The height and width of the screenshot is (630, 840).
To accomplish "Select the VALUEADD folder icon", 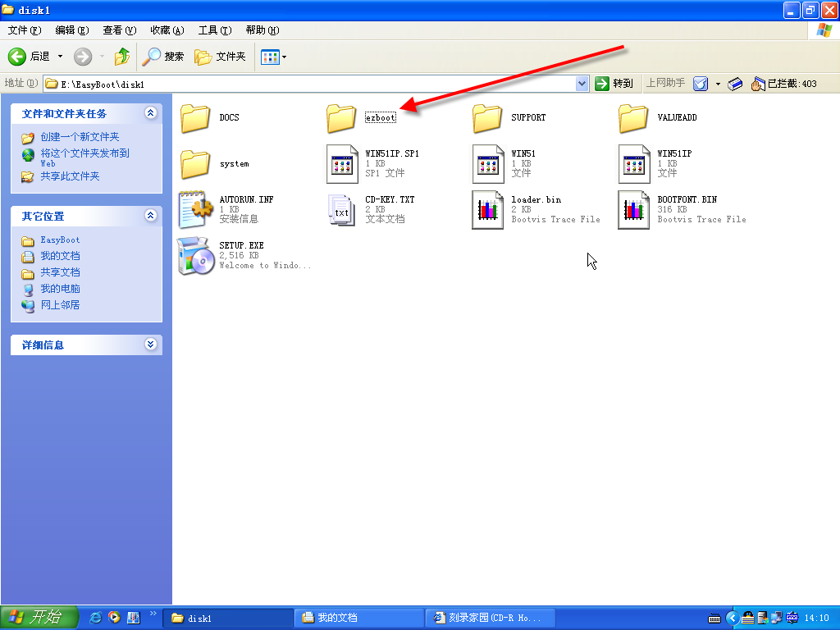I will [633, 118].
